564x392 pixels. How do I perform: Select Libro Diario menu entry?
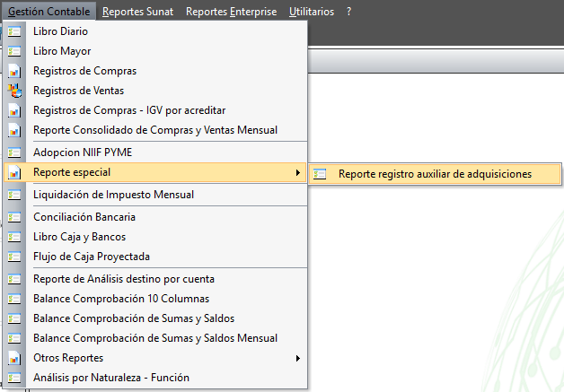click(x=155, y=31)
